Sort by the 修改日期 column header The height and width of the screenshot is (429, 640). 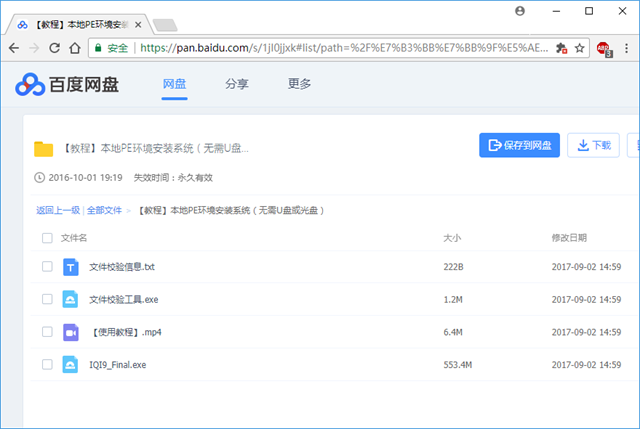click(x=569, y=238)
